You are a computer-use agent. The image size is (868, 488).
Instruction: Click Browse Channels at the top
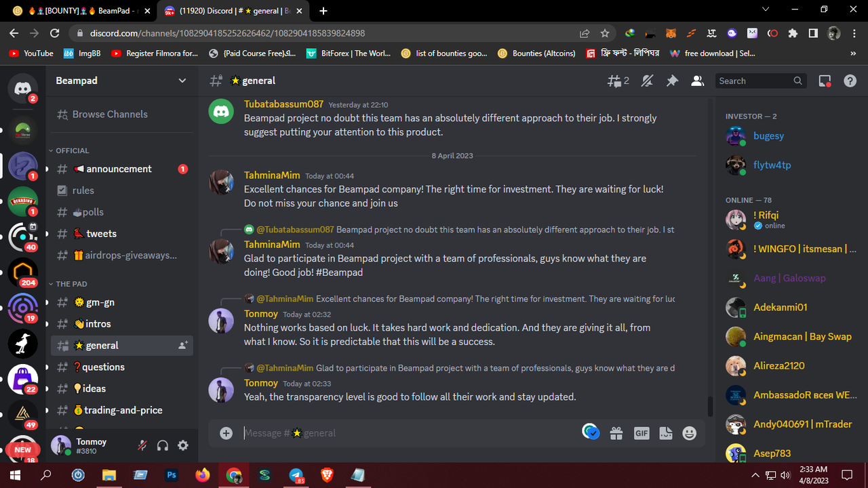(x=108, y=114)
